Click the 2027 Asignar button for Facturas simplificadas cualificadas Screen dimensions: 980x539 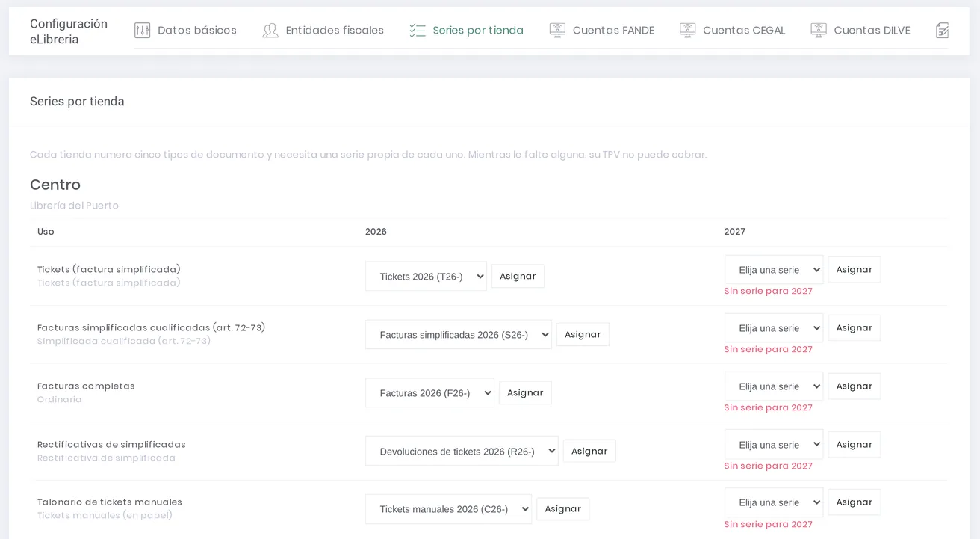[x=855, y=327]
